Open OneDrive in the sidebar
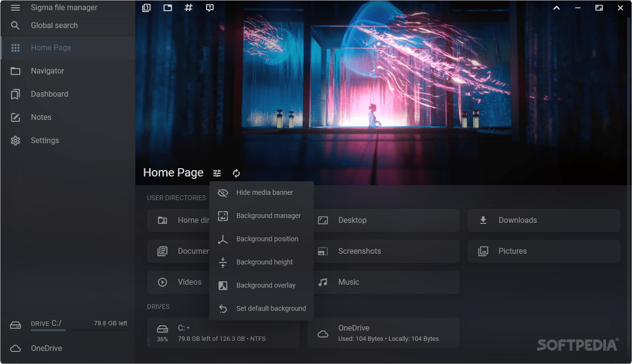 68,349
